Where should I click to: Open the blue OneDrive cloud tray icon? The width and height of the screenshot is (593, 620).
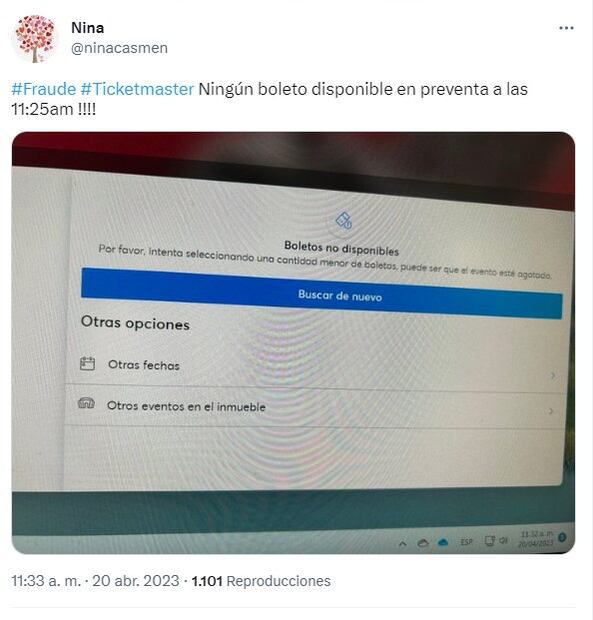coord(443,542)
